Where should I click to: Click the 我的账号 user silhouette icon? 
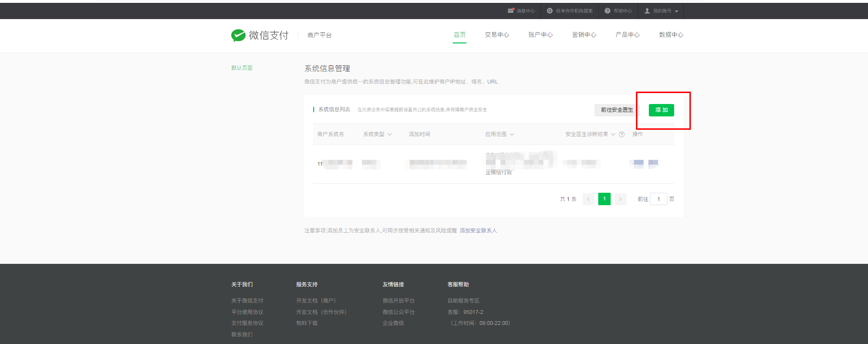pyautogui.click(x=647, y=10)
